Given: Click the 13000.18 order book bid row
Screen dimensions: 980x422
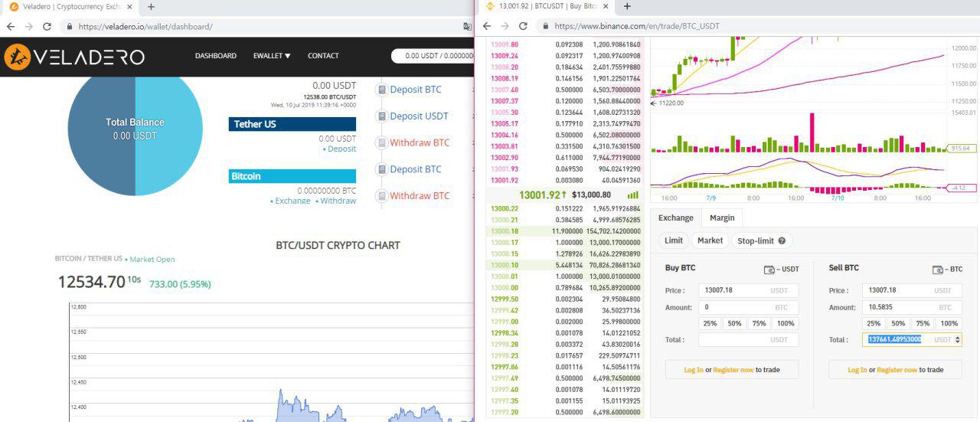Looking at the screenshot, I should pyautogui.click(x=565, y=231).
